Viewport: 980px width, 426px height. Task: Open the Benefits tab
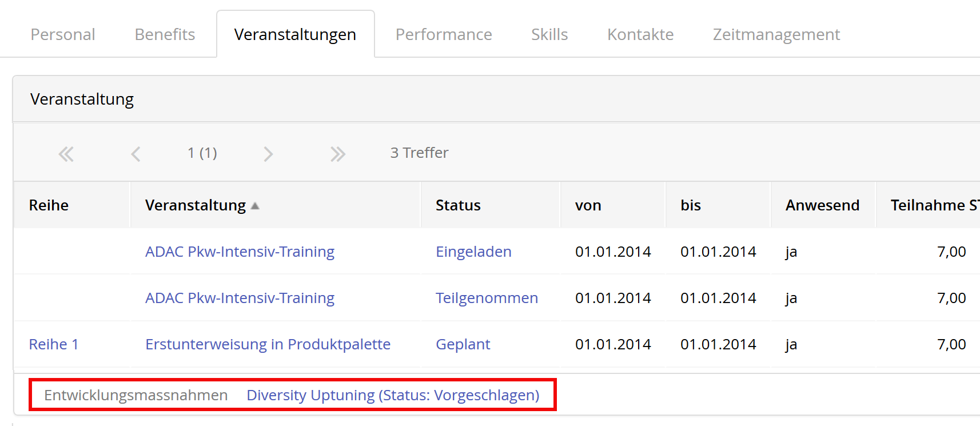[x=165, y=34]
